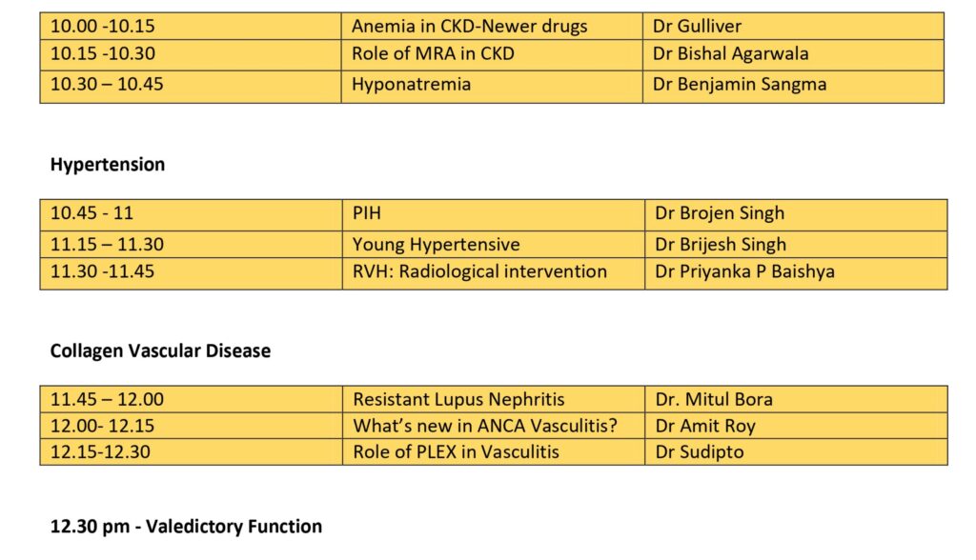
Task: Click the 'Collagen Vascular Disease' heading
Action: (160, 350)
